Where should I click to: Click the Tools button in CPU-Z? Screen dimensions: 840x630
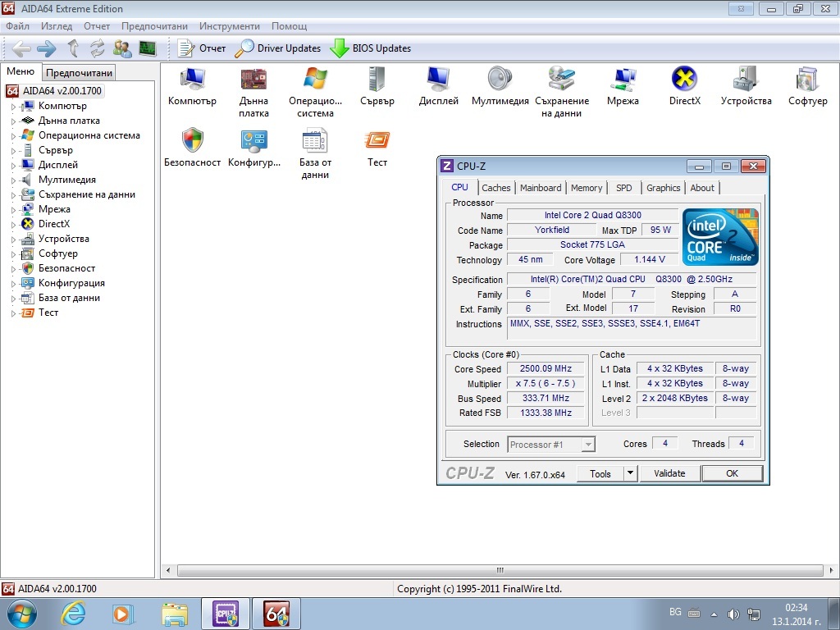point(600,473)
